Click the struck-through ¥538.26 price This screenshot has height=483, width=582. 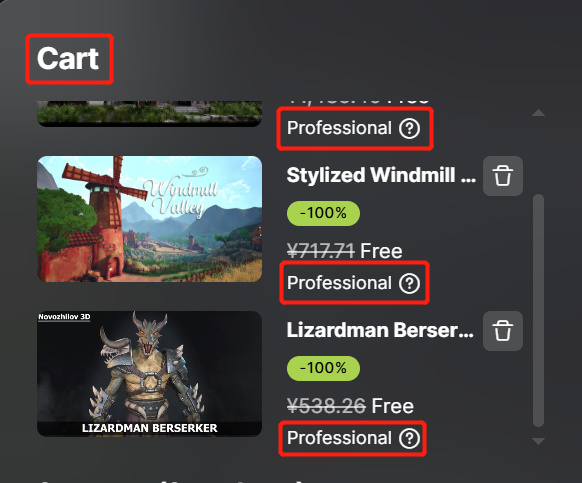pyautogui.click(x=327, y=406)
